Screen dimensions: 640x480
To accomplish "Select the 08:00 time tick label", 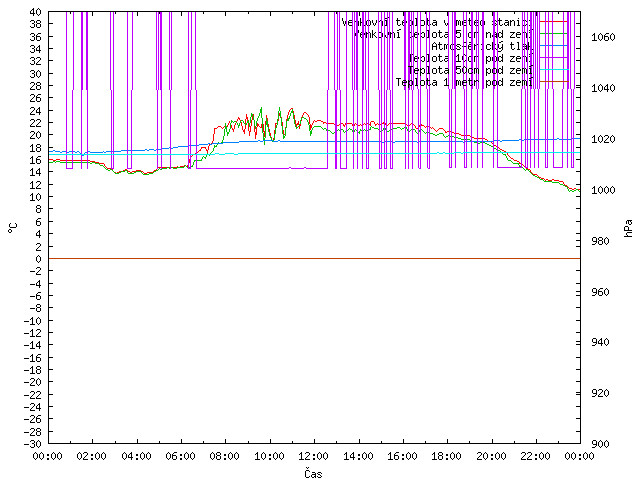I will pos(225,456).
